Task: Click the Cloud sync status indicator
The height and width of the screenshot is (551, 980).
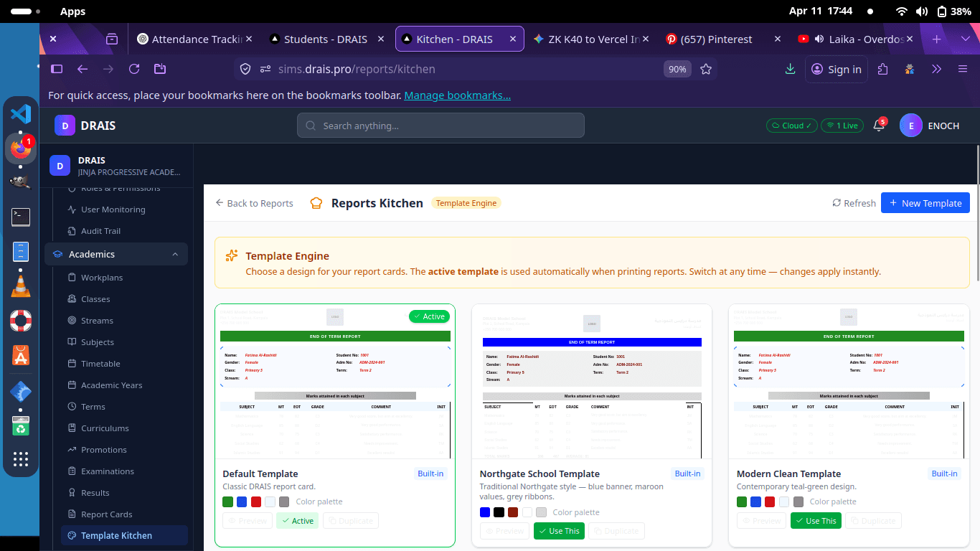Action: click(x=791, y=126)
